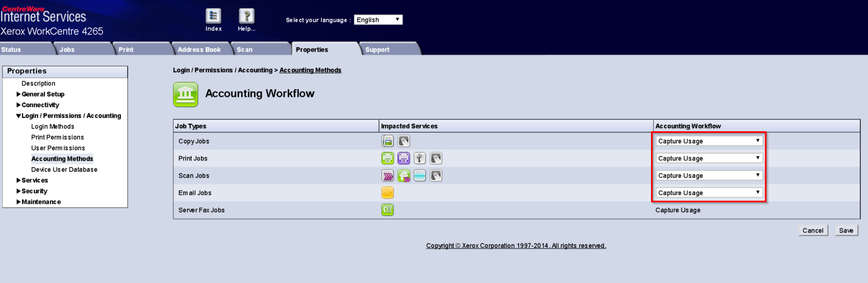Image resolution: width=868 pixels, height=283 pixels.
Task: Expand the General Setup tree node
Action: point(42,94)
